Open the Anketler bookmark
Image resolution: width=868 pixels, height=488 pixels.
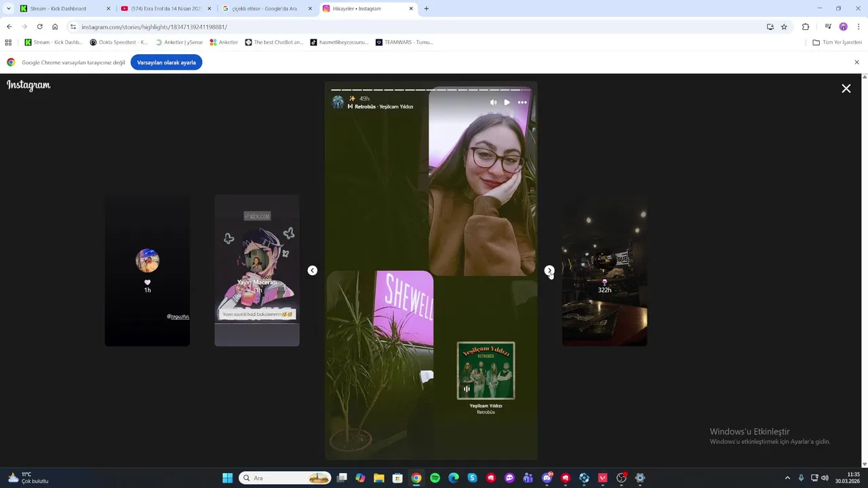(224, 42)
